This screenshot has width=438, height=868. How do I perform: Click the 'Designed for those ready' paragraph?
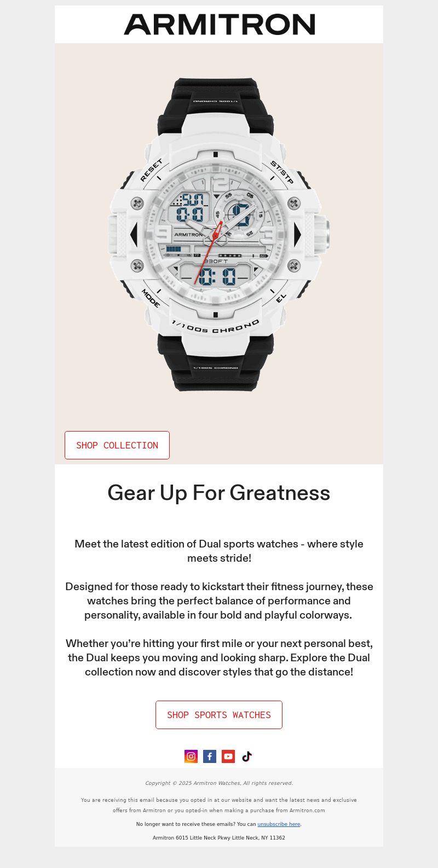[x=219, y=601]
